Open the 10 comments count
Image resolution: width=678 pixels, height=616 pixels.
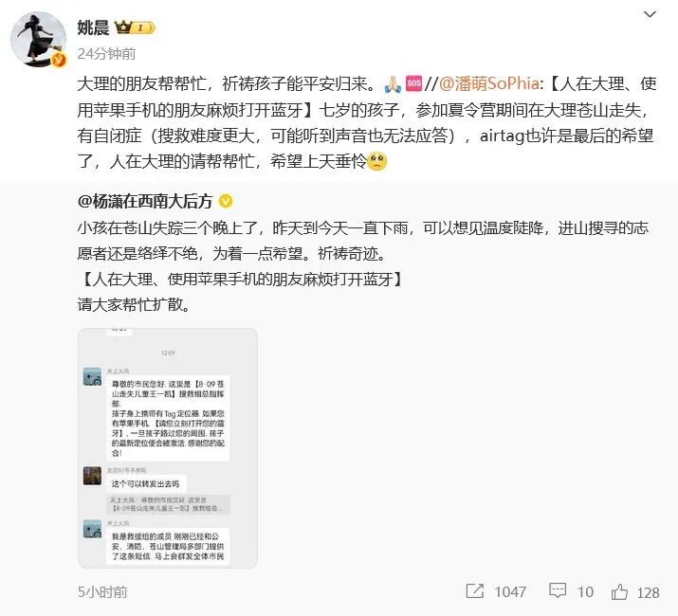point(585,591)
